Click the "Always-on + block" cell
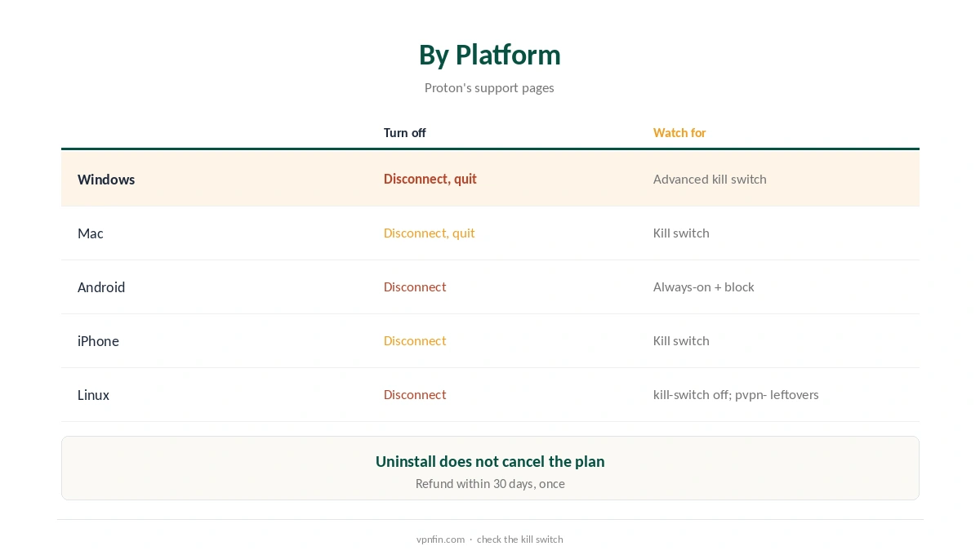Screen dimensions: 980x555 click(x=703, y=286)
